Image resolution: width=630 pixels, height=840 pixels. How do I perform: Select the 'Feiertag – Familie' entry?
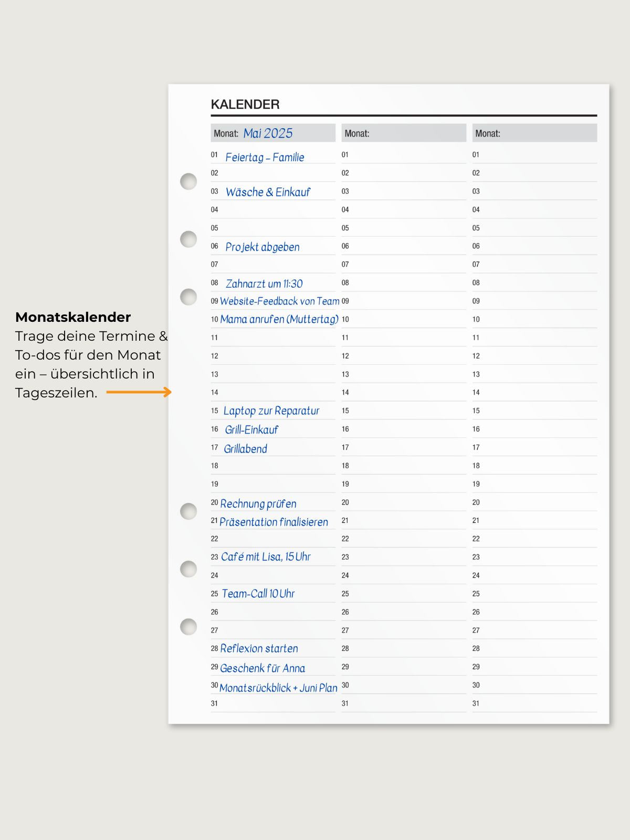coord(265,157)
